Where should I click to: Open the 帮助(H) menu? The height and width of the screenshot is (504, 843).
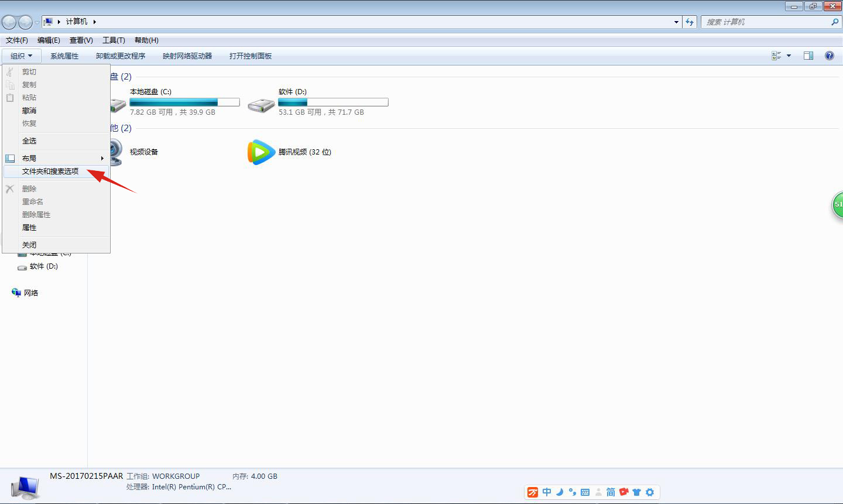[146, 40]
